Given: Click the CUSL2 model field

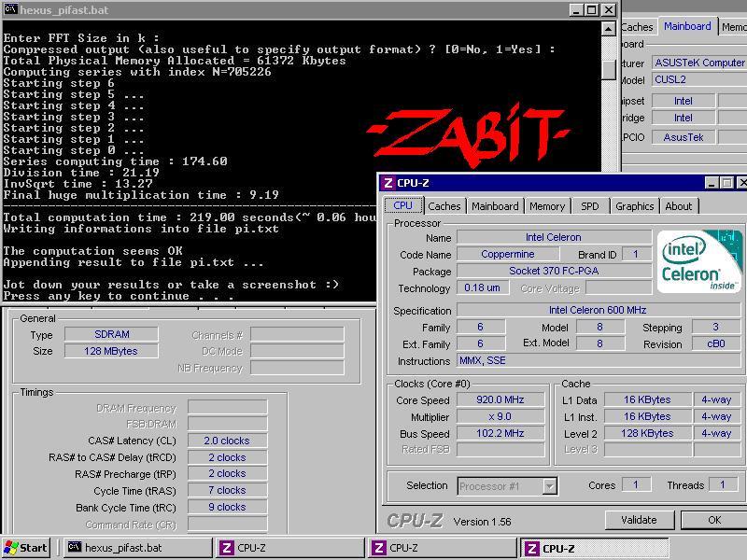Looking at the screenshot, I should (x=699, y=79).
